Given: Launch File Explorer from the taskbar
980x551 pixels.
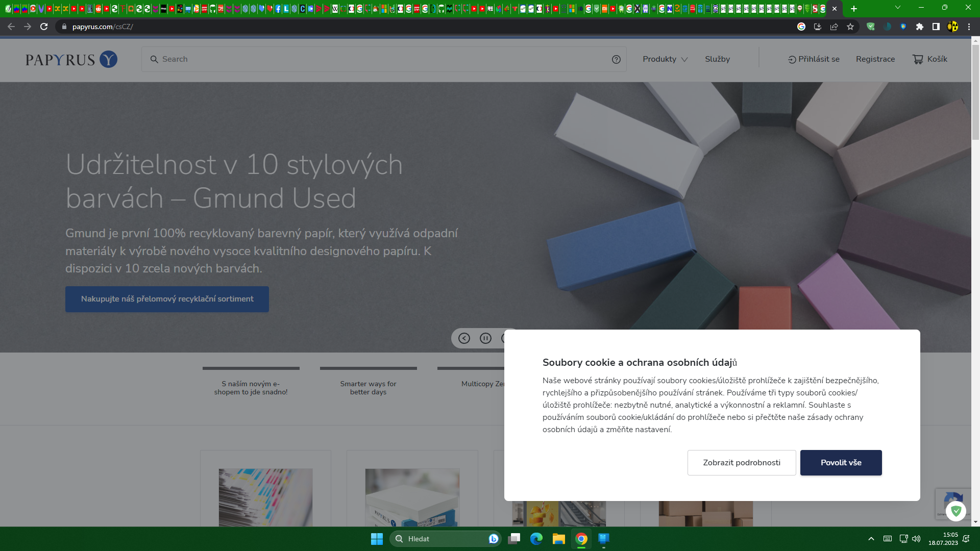Looking at the screenshot, I should point(559,539).
